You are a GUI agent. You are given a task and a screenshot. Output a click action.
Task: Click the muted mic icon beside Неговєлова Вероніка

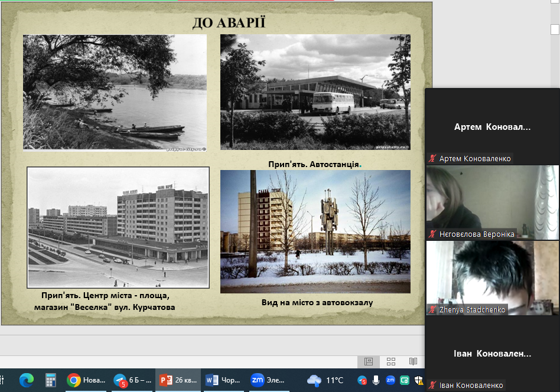point(432,234)
